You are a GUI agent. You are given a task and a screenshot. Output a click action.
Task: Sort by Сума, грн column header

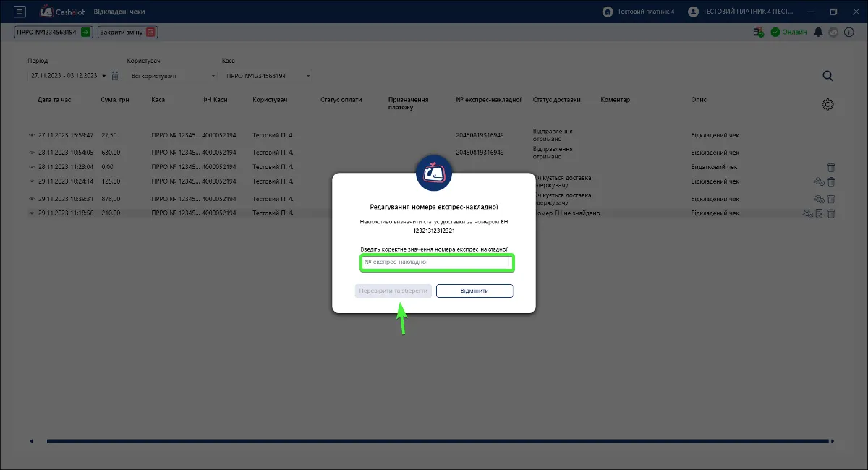tap(115, 100)
